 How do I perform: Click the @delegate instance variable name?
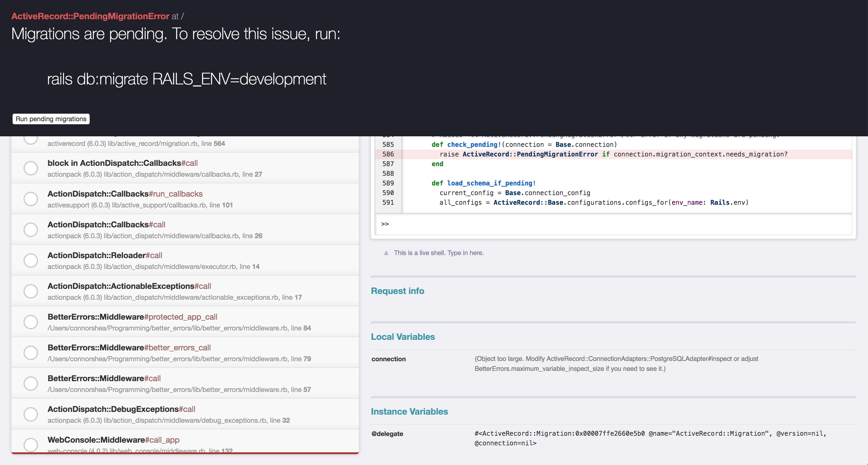click(387, 434)
